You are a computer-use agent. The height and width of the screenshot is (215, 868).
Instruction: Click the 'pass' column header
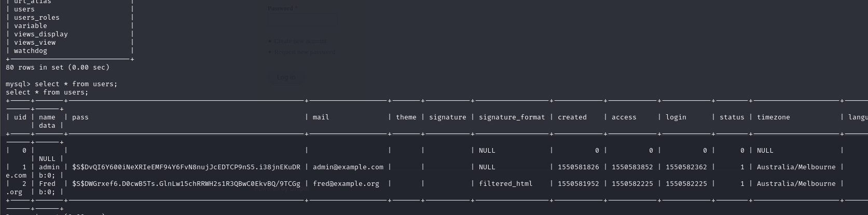coord(80,117)
